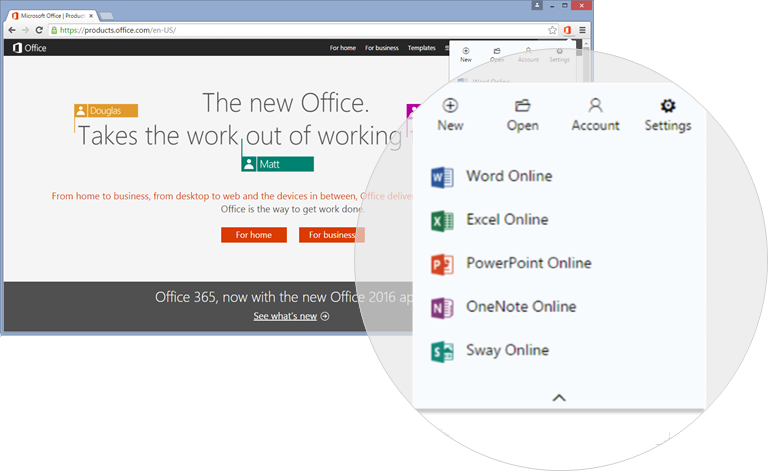
Task: Click the Open folder icon in the panel
Action: coord(522,106)
